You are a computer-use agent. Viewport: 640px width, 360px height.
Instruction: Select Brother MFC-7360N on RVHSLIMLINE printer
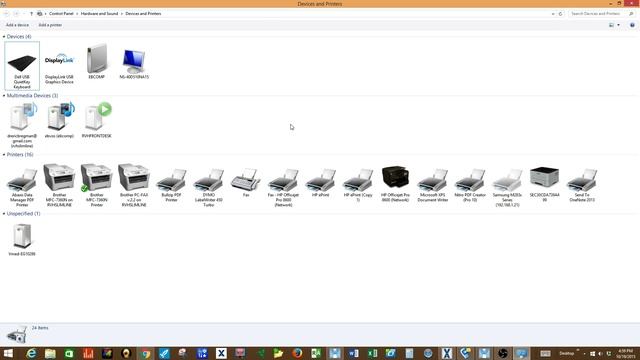[x=59, y=185]
